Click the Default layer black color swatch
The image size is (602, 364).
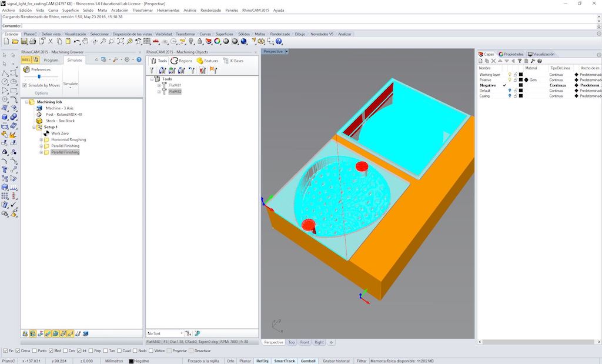[x=521, y=91]
